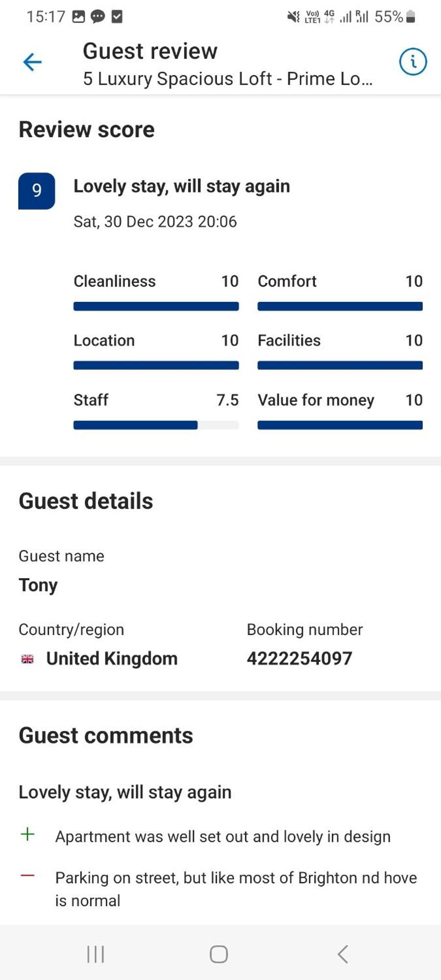
Task: Tap the United Kingdom flag icon
Action: 27,659
